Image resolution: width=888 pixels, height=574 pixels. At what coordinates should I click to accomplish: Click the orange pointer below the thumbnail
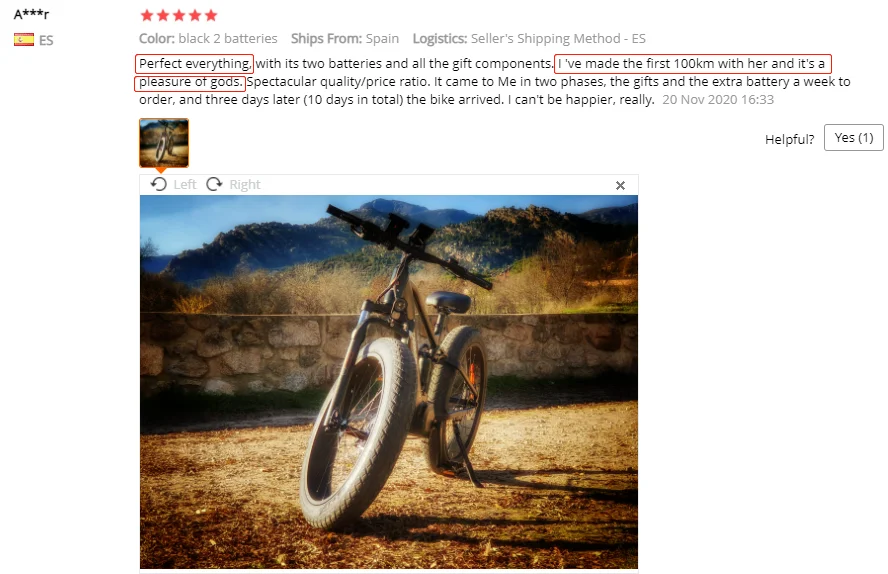click(x=161, y=170)
